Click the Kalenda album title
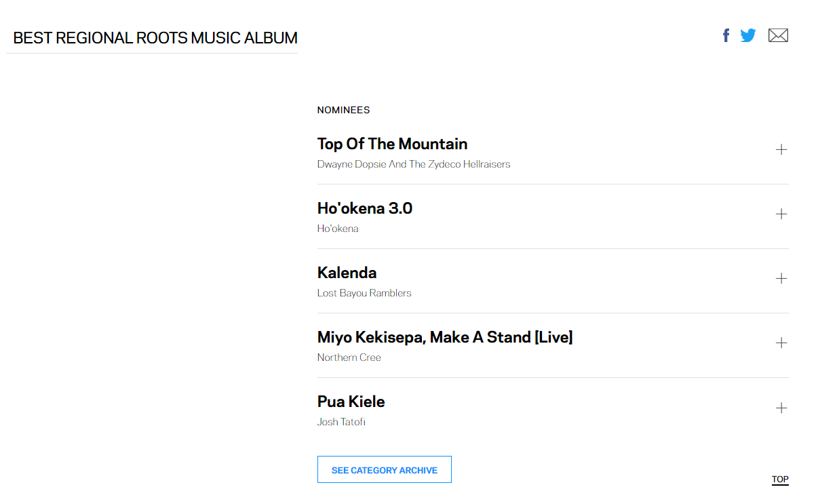 347,273
